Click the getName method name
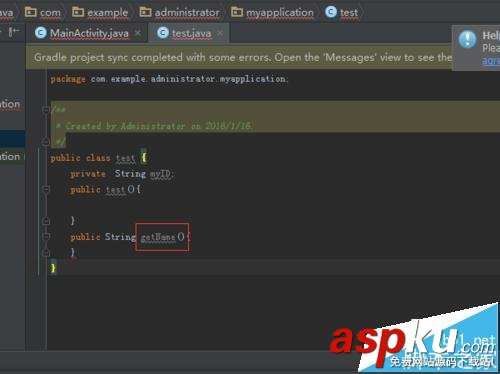500x374 pixels. click(158, 237)
